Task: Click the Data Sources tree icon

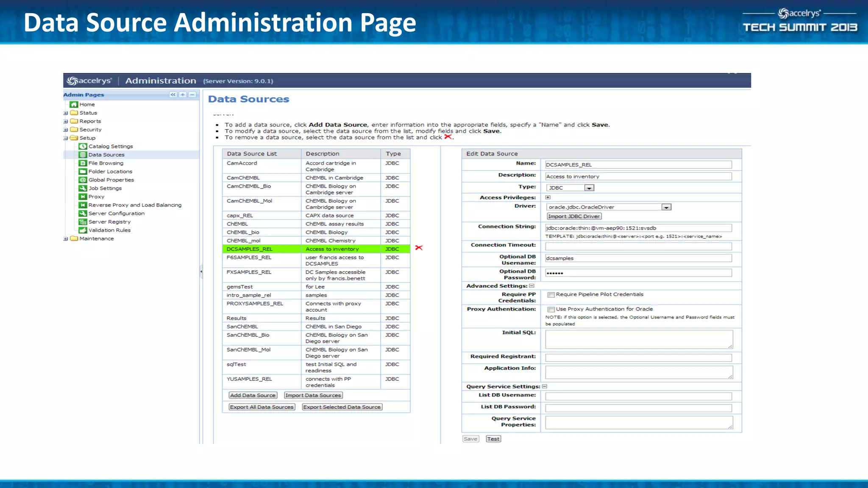Action: [x=83, y=155]
